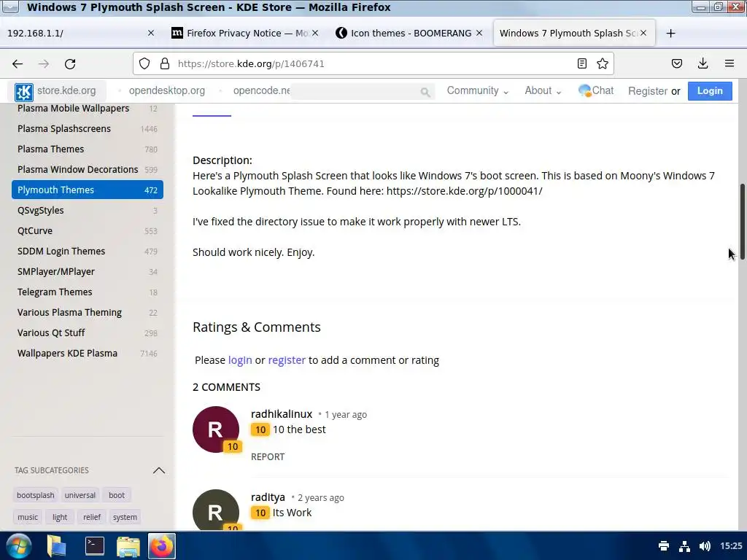Viewport: 747px width, 560px height.
Task: Open a new tab with plus button
Action: 671,34
